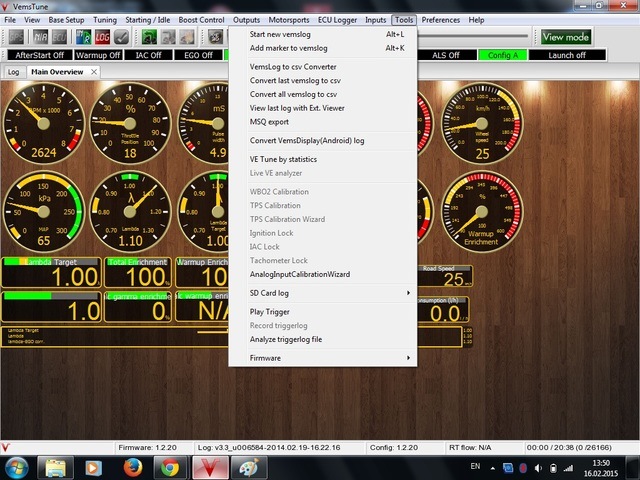The height and width of the screenshot is (480, 640).
Task: Select the VemsTune taskbar icon
Action: tap(210, 468)
